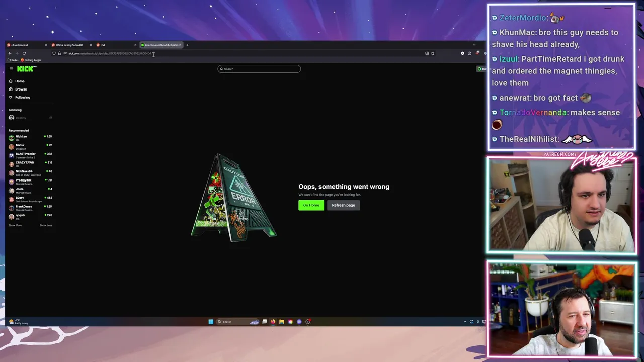Go forward in browser
This screenshot has width=644, height=362.
[x=17, y=53]
